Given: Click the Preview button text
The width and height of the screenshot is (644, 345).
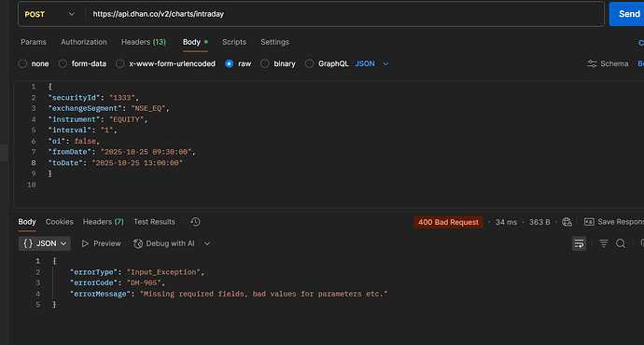Looking at the screenshot, I should click(x=107, y=243).
